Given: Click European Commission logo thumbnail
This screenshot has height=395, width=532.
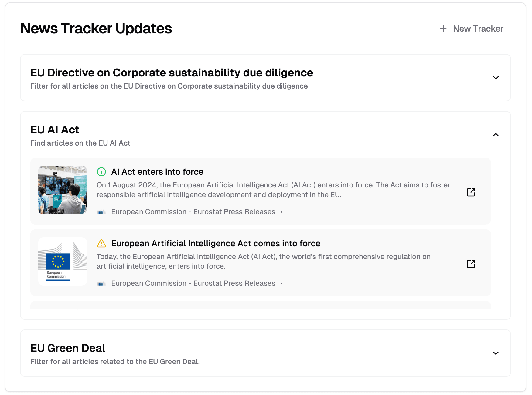Looking at the screenshot, I should click(63, 262).
